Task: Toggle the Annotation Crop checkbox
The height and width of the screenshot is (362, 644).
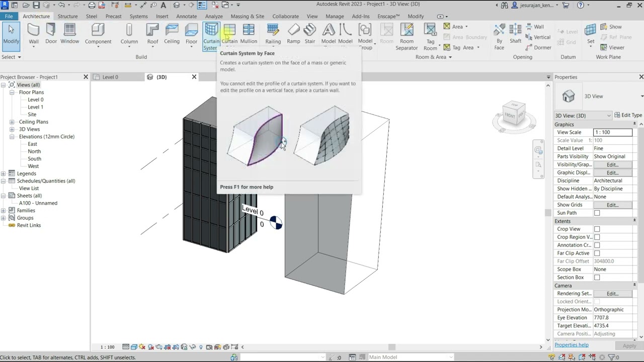Action: point(597,245)
